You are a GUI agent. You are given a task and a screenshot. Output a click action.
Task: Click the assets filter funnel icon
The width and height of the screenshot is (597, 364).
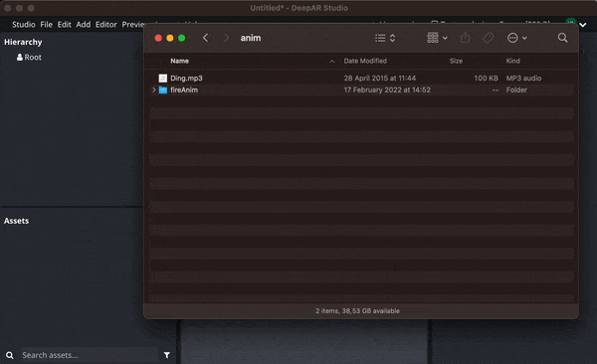pos(167,355)
